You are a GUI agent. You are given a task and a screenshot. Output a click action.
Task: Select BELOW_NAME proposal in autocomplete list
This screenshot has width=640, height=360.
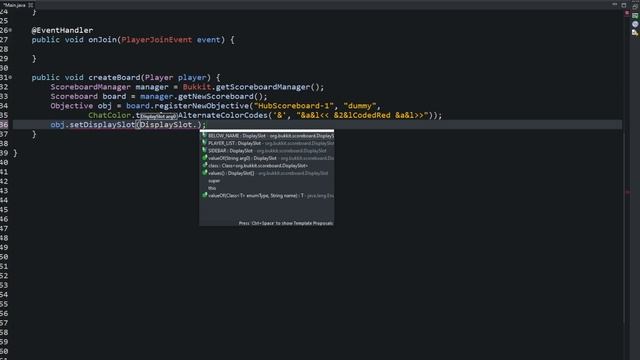point(267,136)
